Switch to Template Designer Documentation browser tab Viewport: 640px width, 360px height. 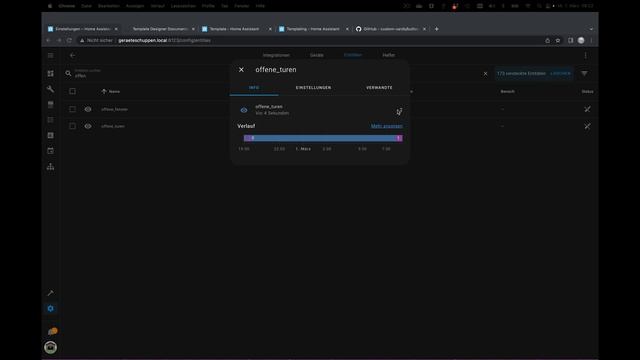click(159, 29)
